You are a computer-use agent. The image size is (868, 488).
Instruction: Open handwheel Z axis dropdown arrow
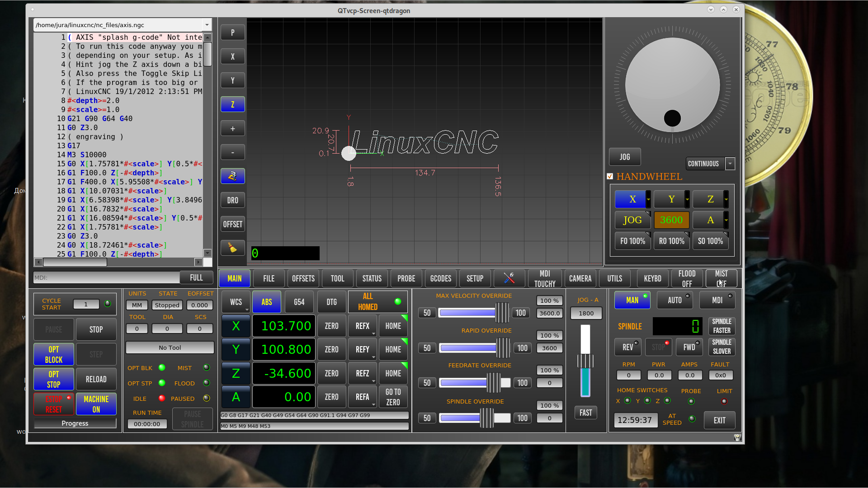point(726,199)
